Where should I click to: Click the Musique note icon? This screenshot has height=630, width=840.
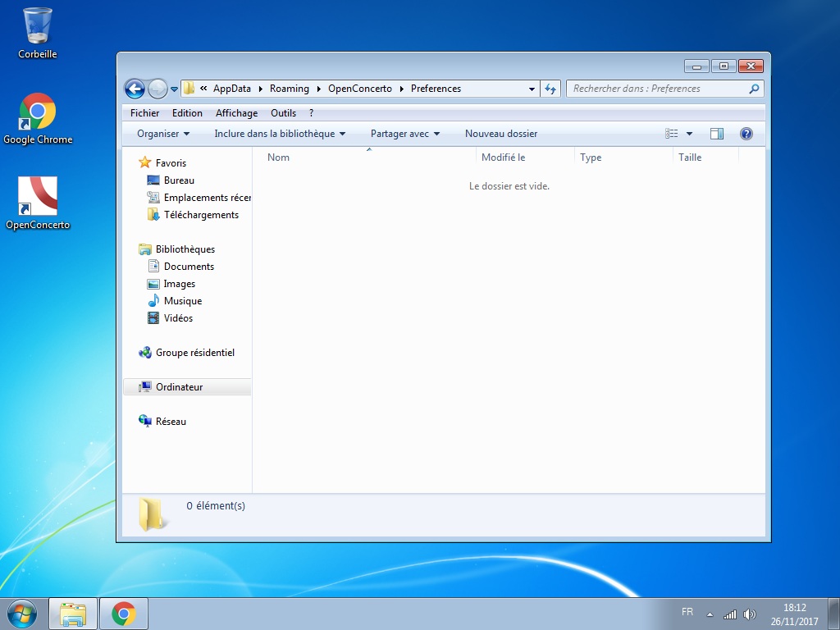153,300
